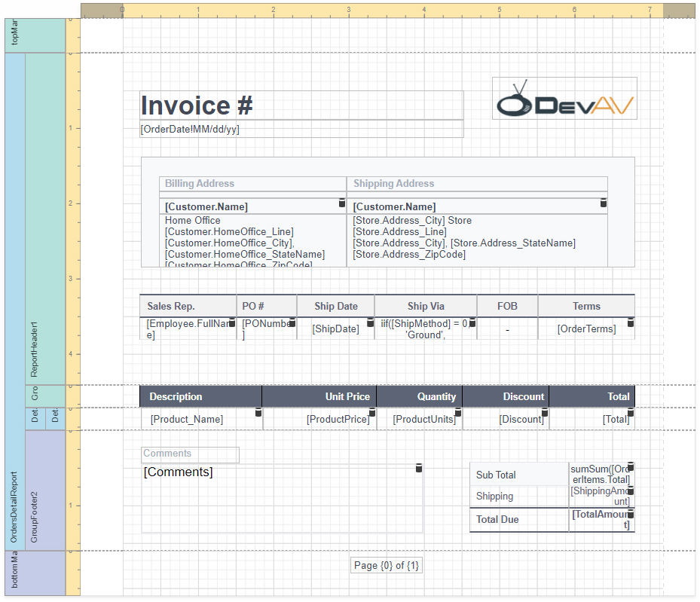Screen dimensions: 700x602
Task: Select the Invoice # title label
Action: click(301, 105)
